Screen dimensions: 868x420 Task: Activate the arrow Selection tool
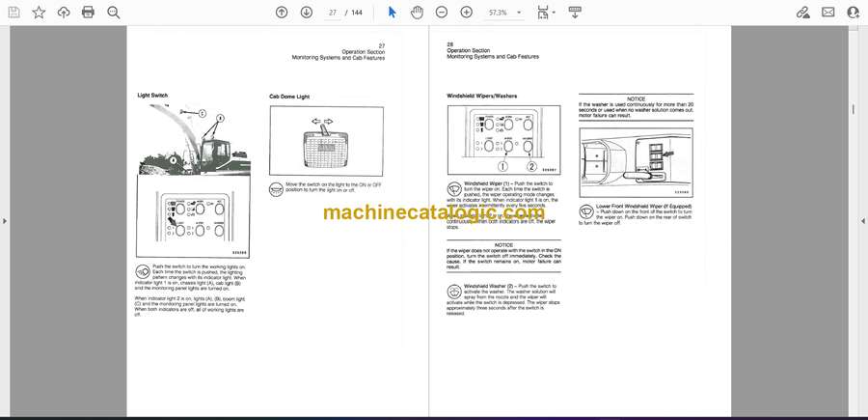pyautogui.click(x=392, y=13)
